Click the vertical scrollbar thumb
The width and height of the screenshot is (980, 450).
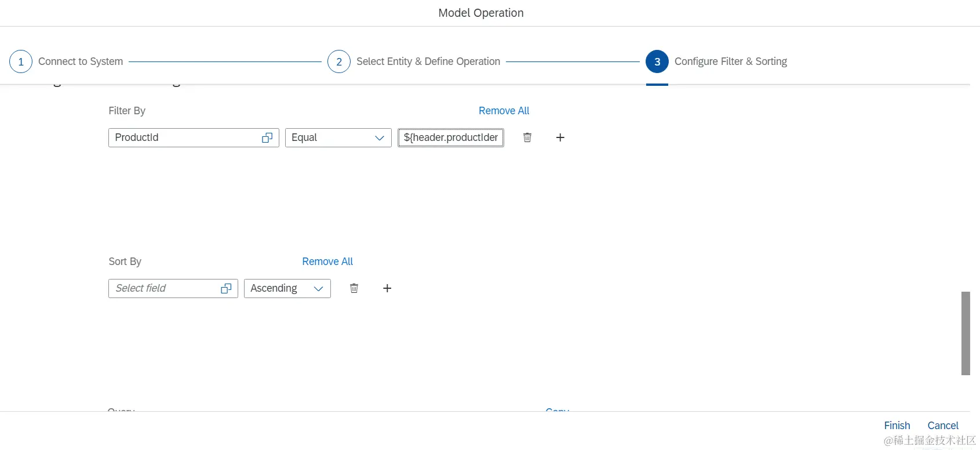(966, 333)
